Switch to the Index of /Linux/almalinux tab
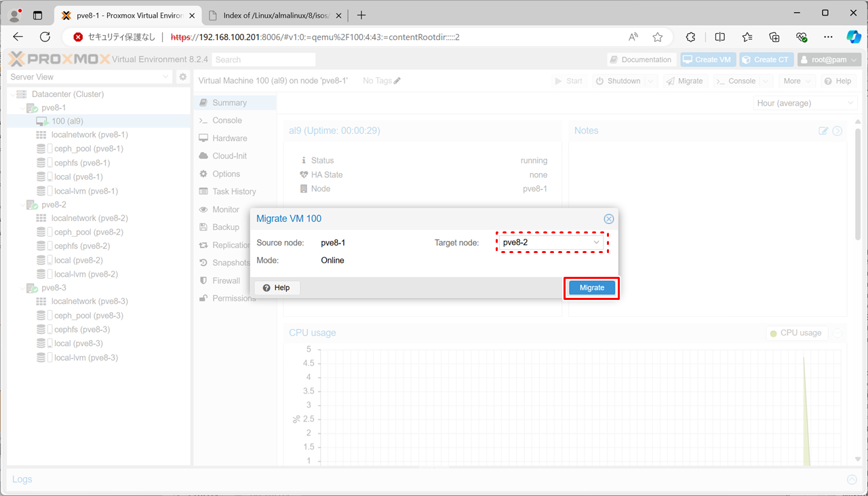 (x=275, y=15)
